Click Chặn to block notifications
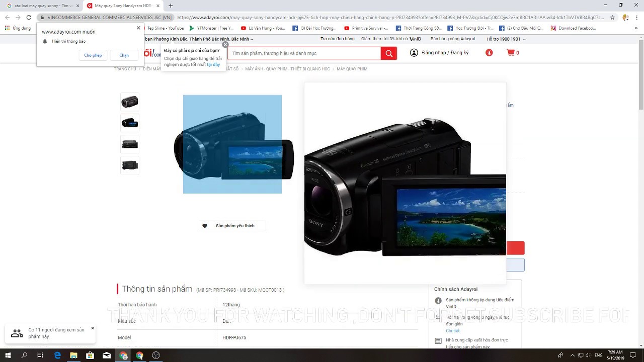The width and height of the screenshot is (644, 362). pyautogui.click(x=124, y=55)
